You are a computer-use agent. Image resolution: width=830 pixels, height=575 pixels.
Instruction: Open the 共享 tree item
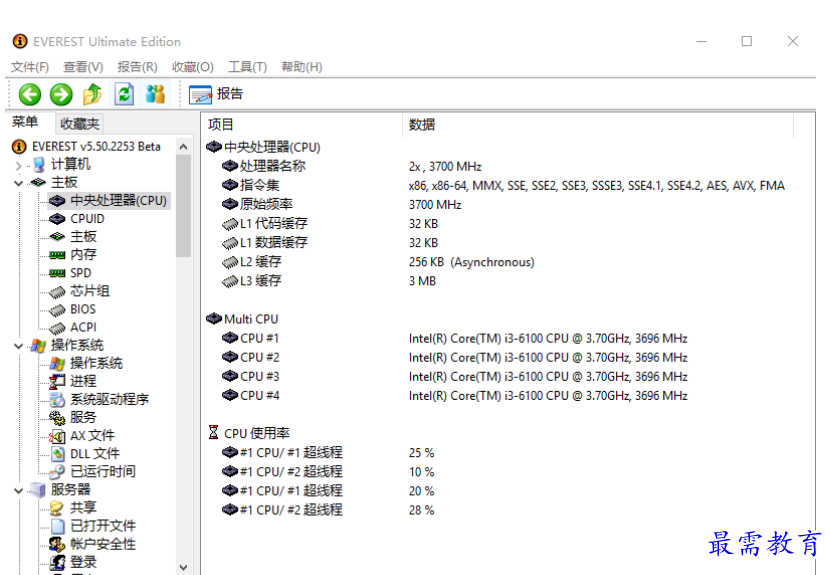click(73, 508)
